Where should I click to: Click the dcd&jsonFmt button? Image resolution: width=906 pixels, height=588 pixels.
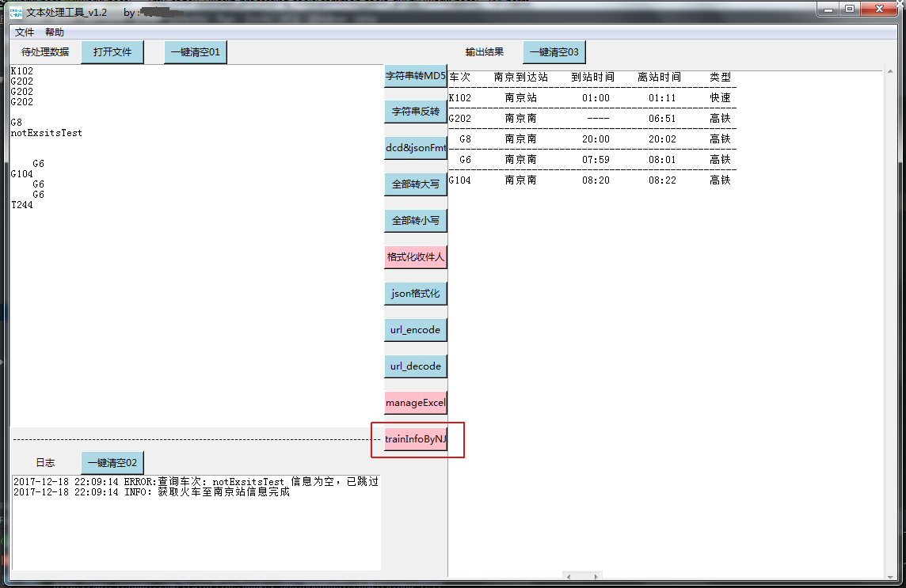[x=416, y=148]
